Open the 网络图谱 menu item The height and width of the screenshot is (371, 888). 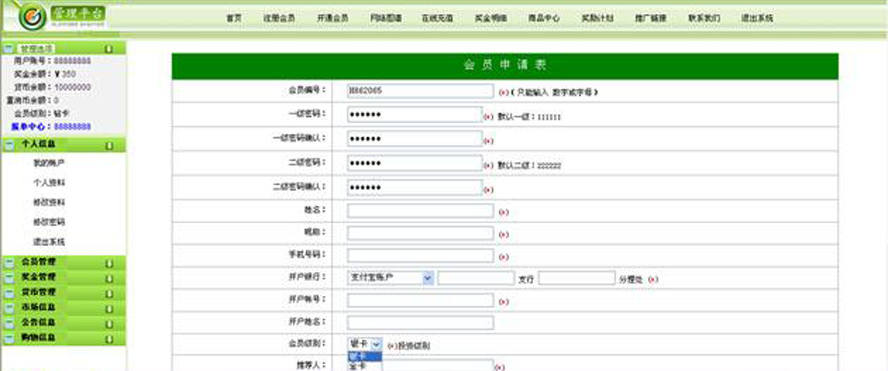[386, 18]
